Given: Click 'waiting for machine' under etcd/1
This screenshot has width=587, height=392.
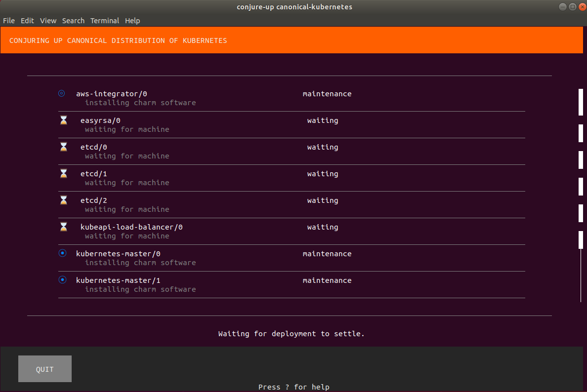Looking at the screenshot, I should point(127,183).
